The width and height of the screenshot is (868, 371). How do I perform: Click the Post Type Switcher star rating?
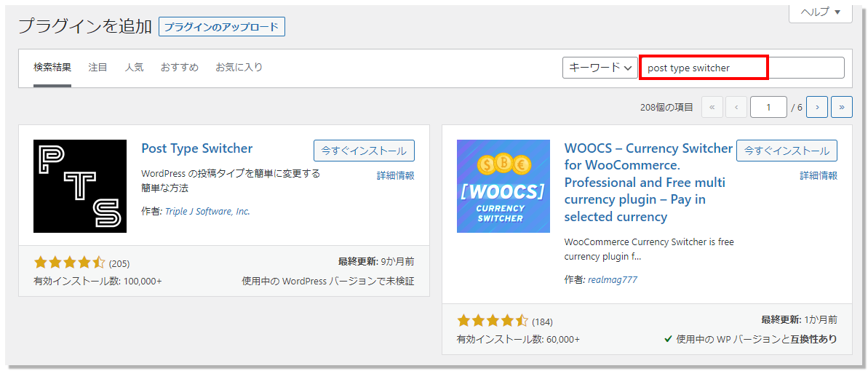(x=69, y=263)
